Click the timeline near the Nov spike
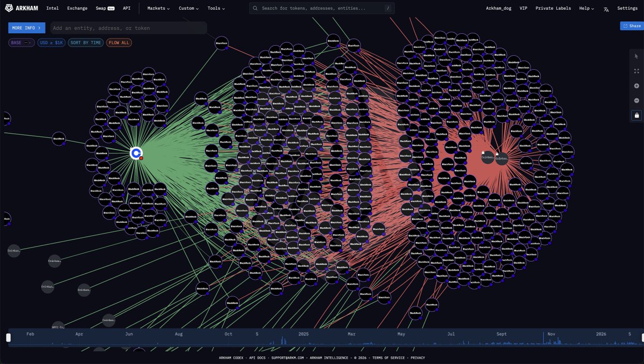The width and height of the screenshot is (644, 364). pyautogui.click(x=544, y=338)
